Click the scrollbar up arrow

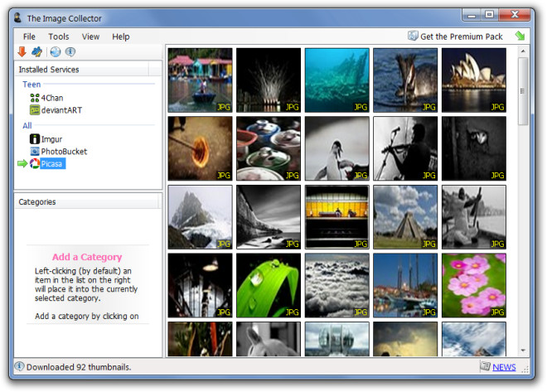[x=523, y=51]
